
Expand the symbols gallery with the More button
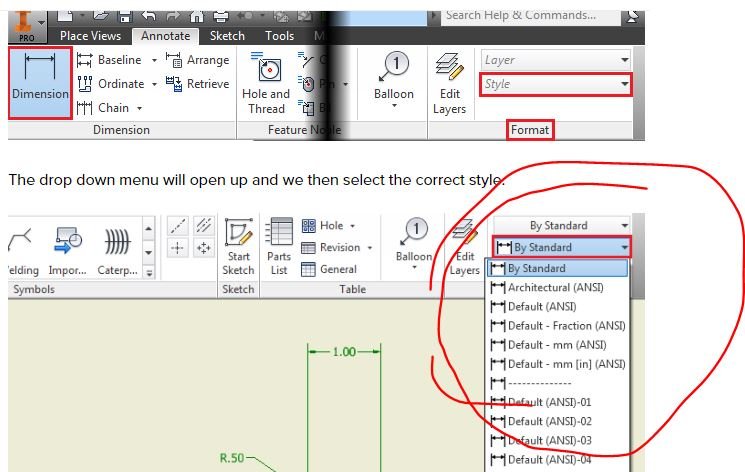pos(149,273)
